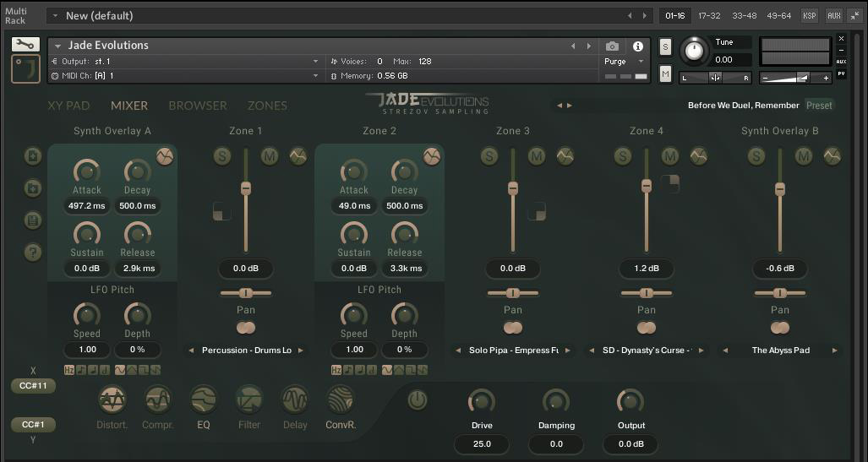Open the Jade Evolutions instrument dropdown
Image resolution: width=868 pixels, height=462 pixels.
(57, 46)
